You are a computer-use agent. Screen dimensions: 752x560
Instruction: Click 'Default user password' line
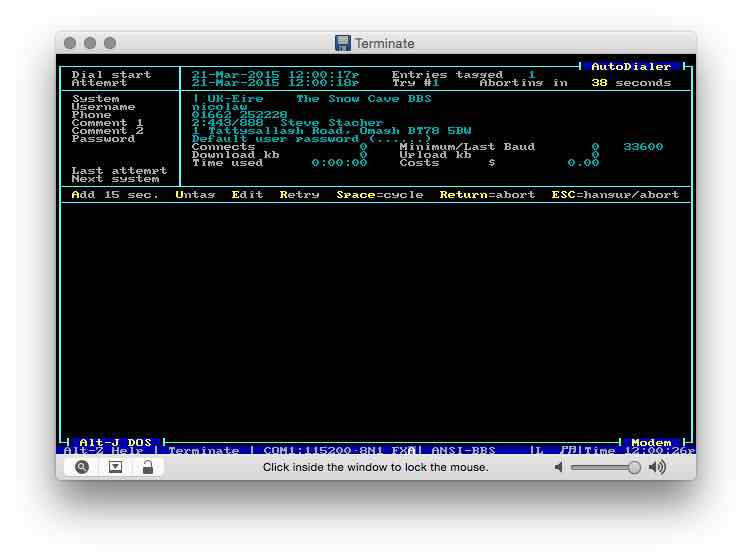(x=311, y=139)
